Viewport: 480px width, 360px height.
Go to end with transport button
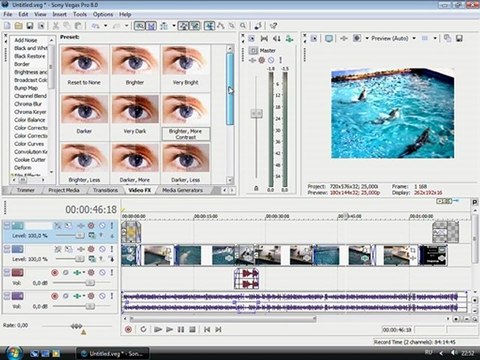pos(218,329)
